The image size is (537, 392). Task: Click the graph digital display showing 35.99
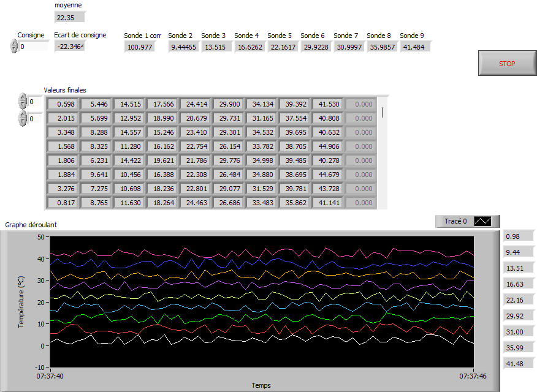coord(518,348)
